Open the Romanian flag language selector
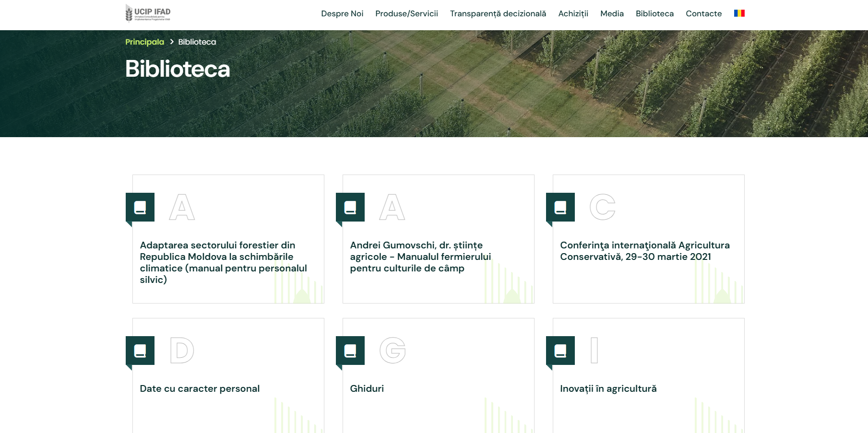 coord(739,13)
